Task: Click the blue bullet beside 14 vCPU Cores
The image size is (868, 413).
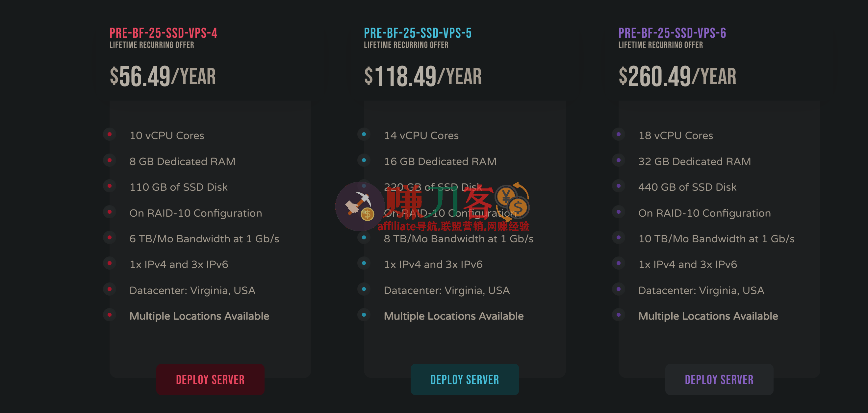Action: [x=364, y=134]
